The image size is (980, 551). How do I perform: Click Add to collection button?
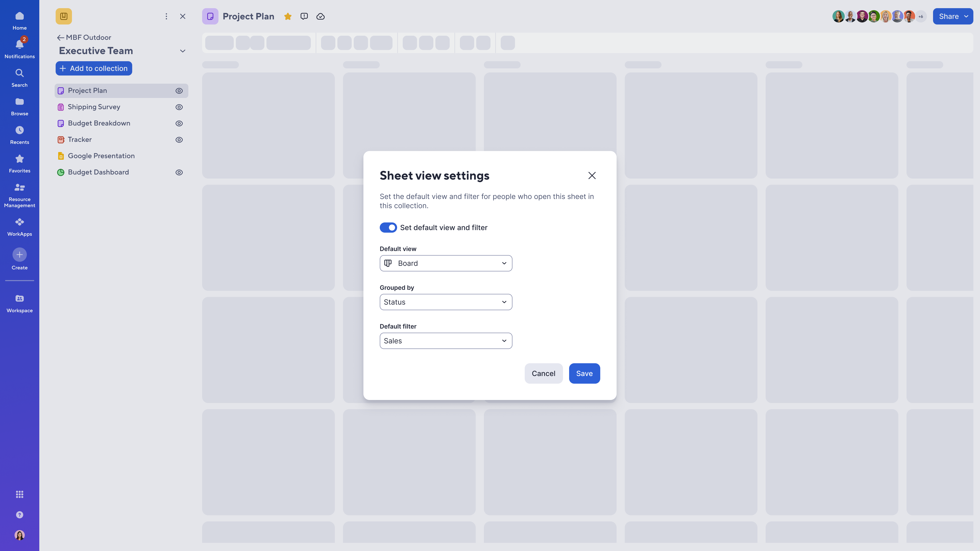[x=94, y=68]
